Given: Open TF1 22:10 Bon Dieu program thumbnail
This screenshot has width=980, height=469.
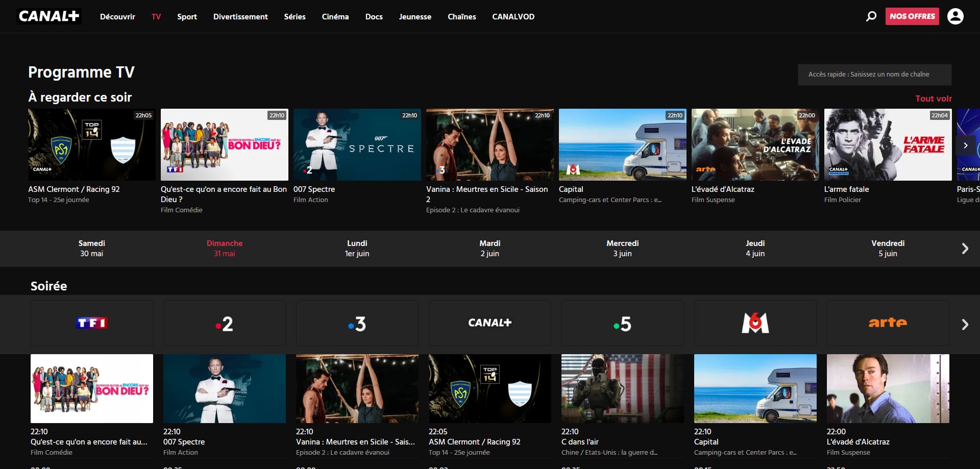Looking at the screenshot, I should (92, 388).
